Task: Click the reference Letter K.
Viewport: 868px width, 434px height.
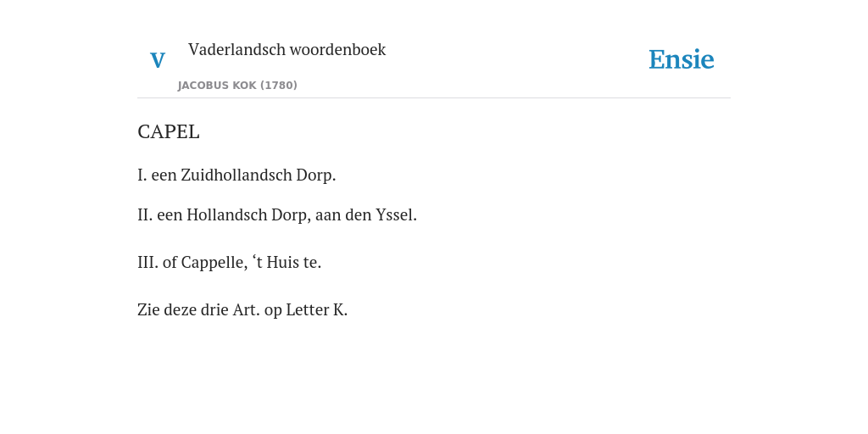Action: point(316,310)
